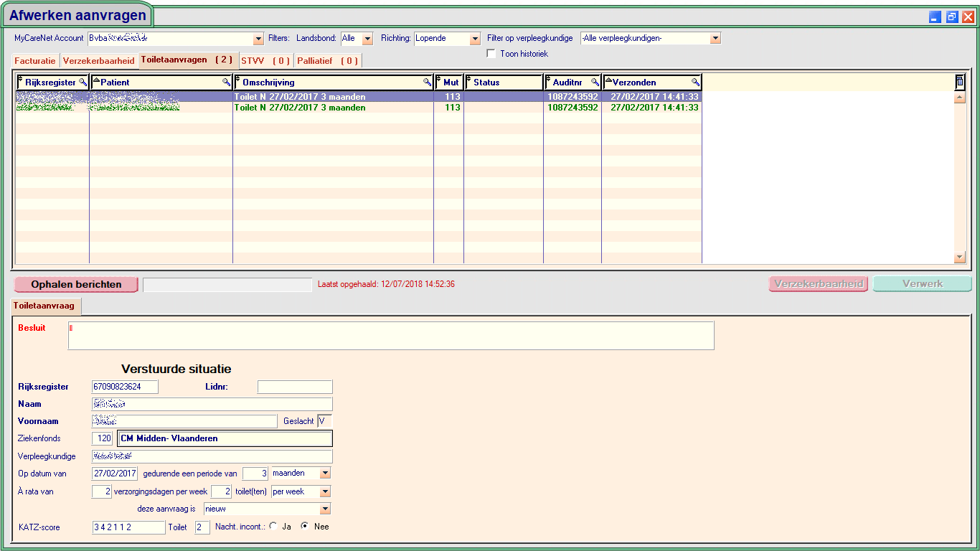
Task: Open the column chooser icon at the grid's top right
Action: [960, 83]
